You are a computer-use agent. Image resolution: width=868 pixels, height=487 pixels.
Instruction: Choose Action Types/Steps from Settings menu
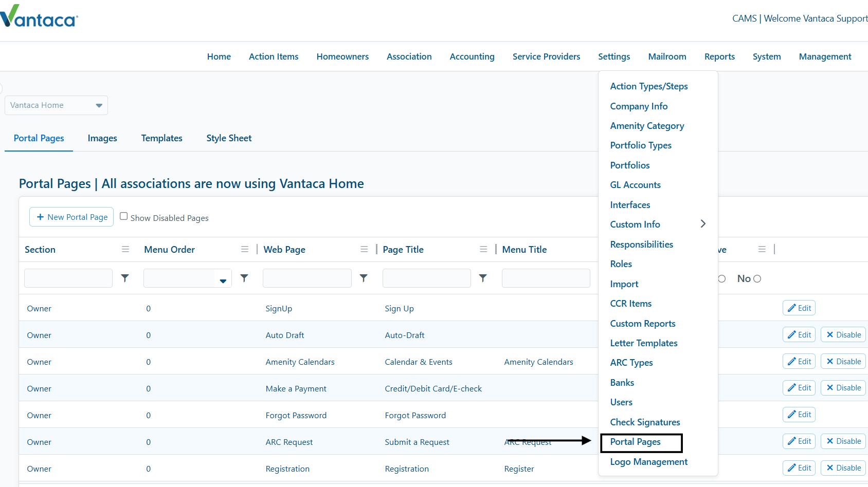(x=649, y=86)
